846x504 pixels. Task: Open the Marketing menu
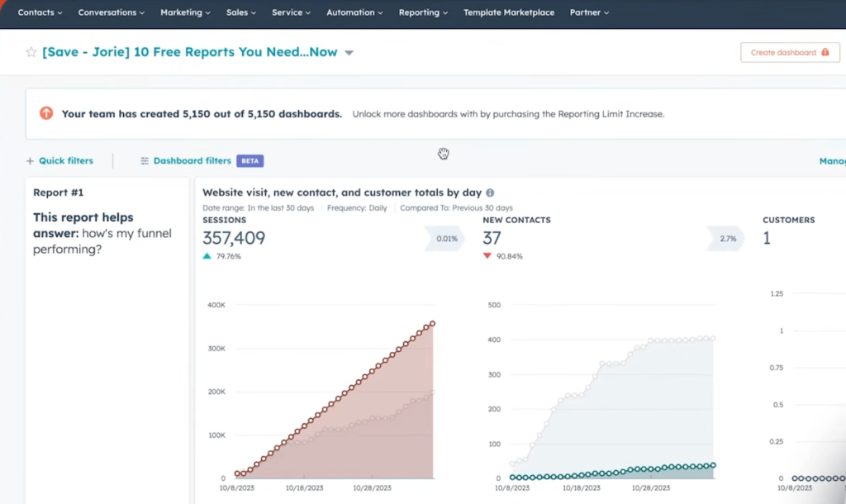coord(185,12)
